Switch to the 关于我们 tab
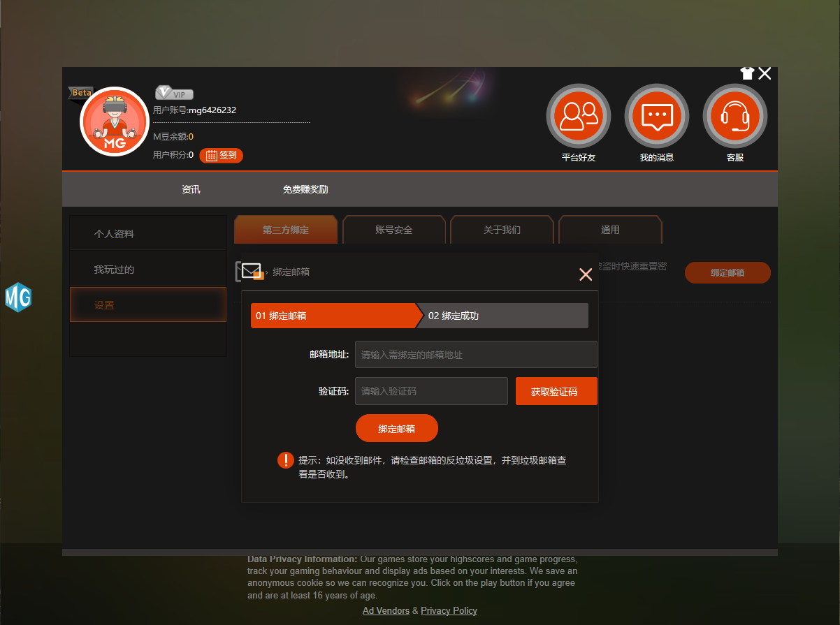The height and width of the screenshot is (625, 840). click(502, 230)
